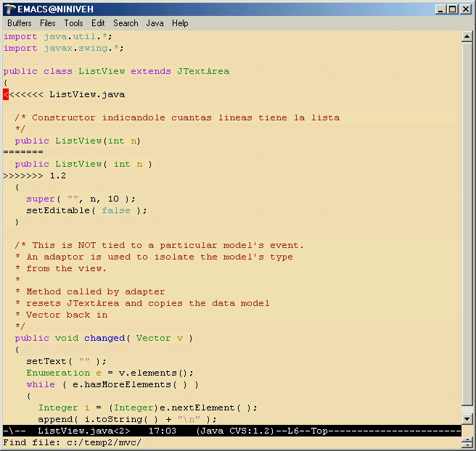476x451 pixels.
Task: Open the Help menu
Action: click(x=180, y=23)
